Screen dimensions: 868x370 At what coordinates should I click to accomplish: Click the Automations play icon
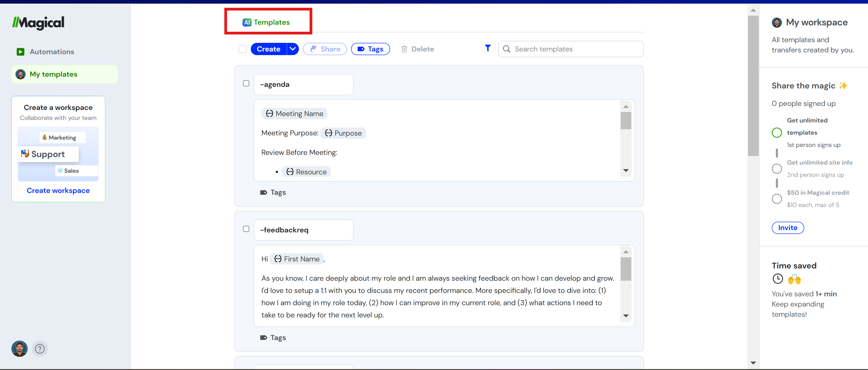[21, 52]
